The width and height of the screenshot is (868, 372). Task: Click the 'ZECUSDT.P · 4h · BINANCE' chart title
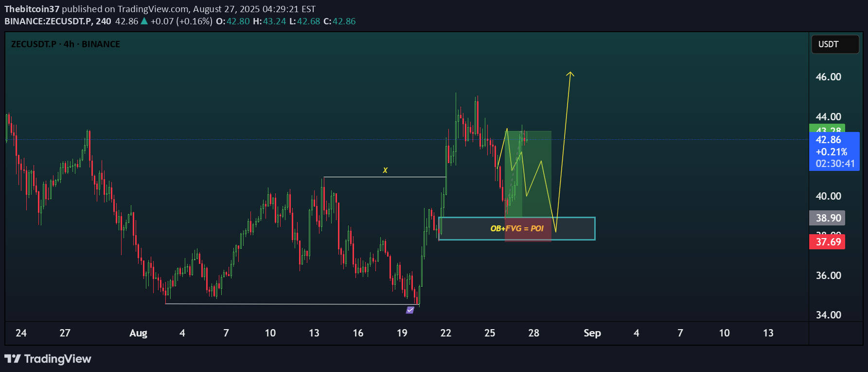click(66, 44)
